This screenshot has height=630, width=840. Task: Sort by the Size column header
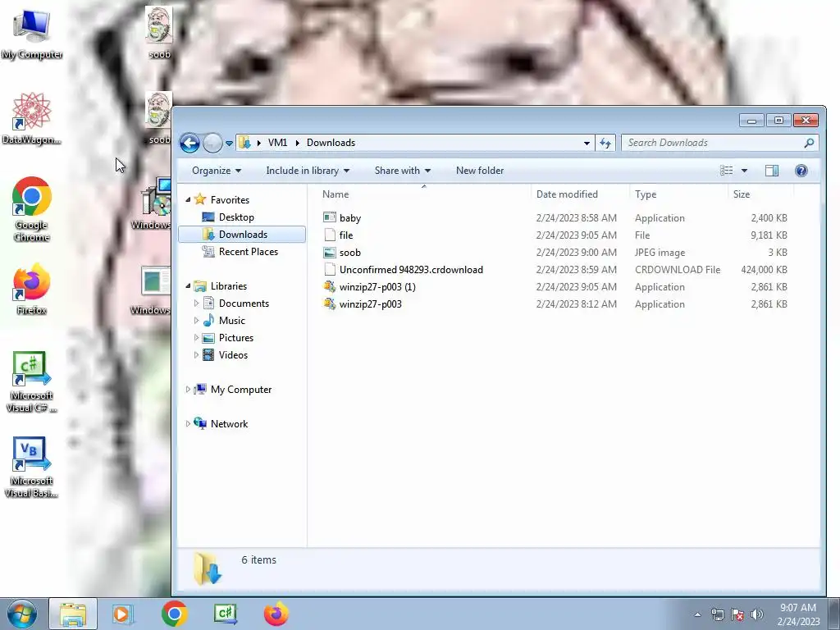pyautogui.click(x=742, y=194)
